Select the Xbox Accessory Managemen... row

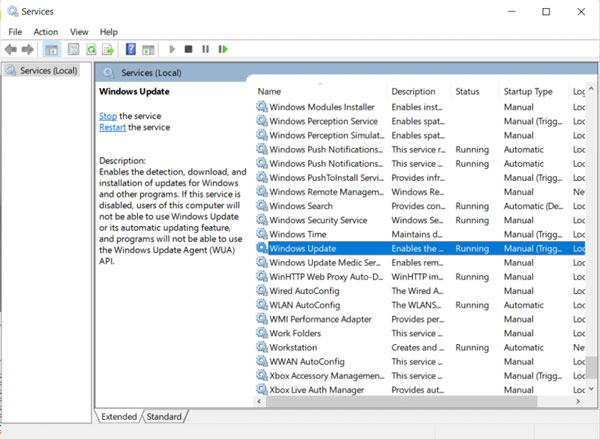(x=420, y=375)
